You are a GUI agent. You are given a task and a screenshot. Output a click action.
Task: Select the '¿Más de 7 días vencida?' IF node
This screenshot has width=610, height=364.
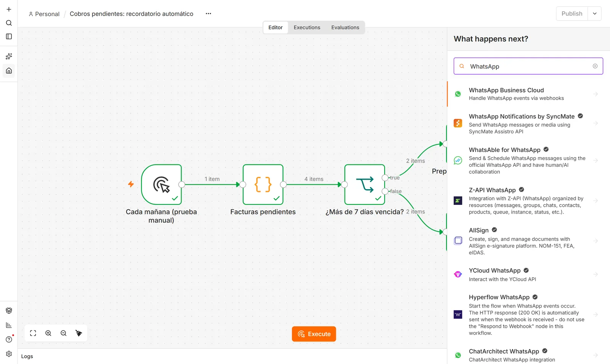click(x=365, y=185)
